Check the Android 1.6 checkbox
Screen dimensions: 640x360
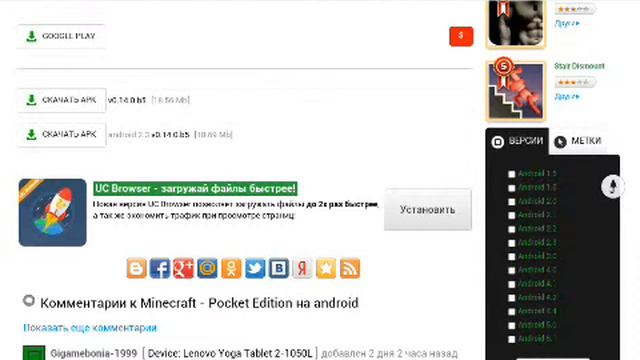point(511,188)
